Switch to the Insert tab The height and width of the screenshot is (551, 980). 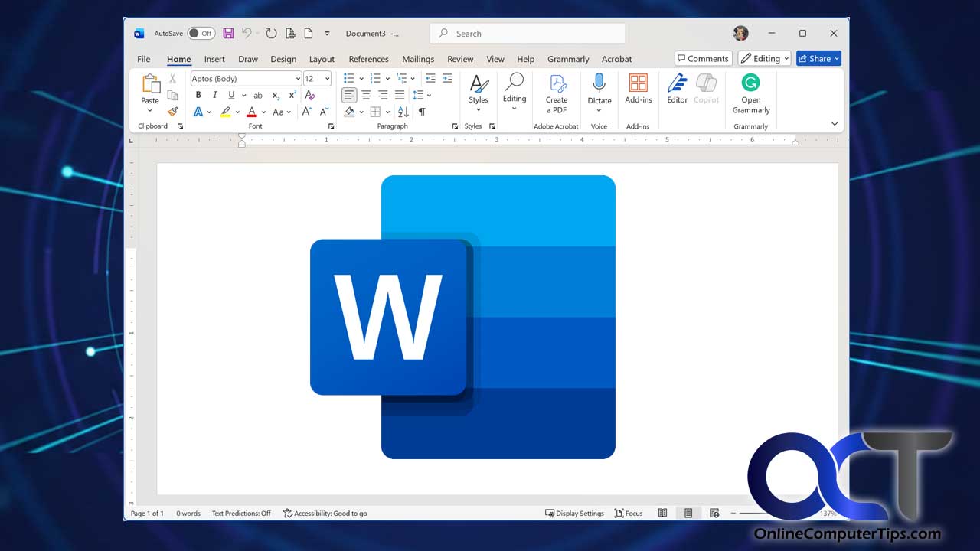point(214,59)
